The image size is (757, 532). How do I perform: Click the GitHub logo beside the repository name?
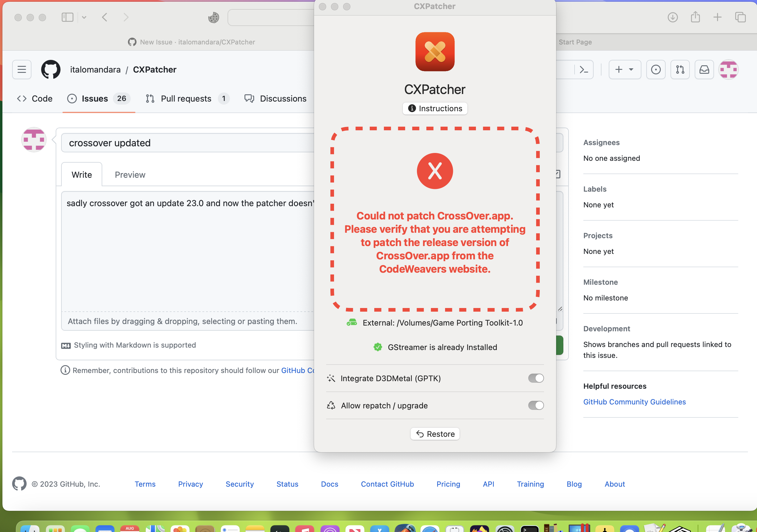click(51, 70)
